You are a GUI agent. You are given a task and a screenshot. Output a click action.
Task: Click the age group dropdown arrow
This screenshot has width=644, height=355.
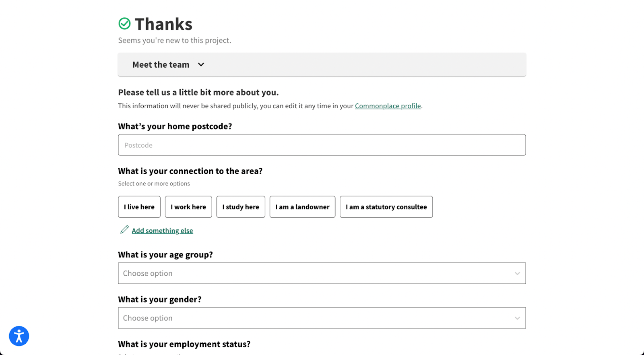pyautogui.click(x=517, y=273)
